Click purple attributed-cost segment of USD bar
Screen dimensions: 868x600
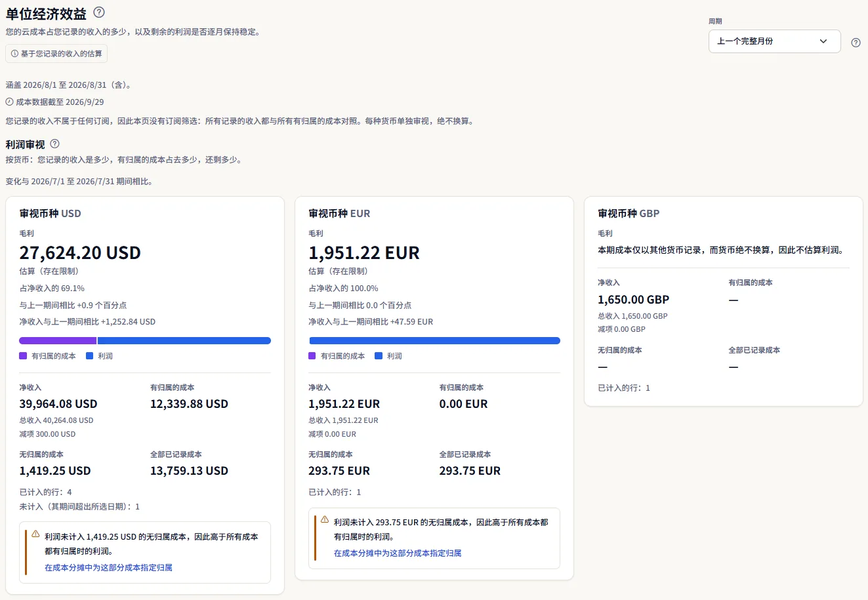[x=58, y=341]
